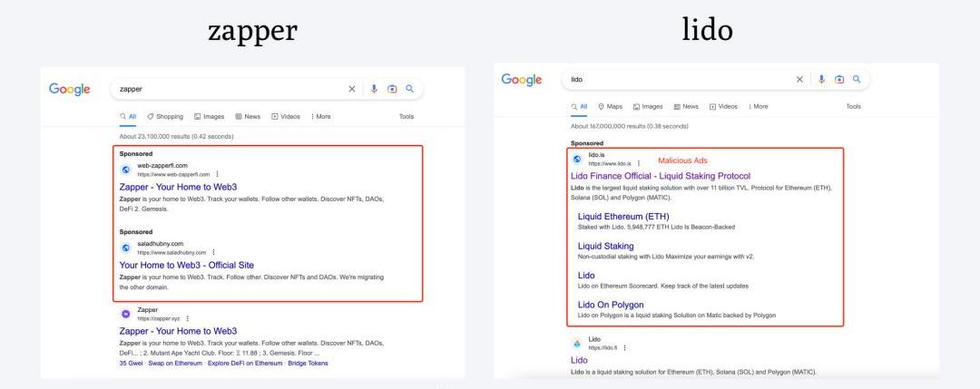Viewport: 980px width, 389px height.
Task: Click the 'https://www.lido.is' URL text
Action: click(x=610, y=163)
